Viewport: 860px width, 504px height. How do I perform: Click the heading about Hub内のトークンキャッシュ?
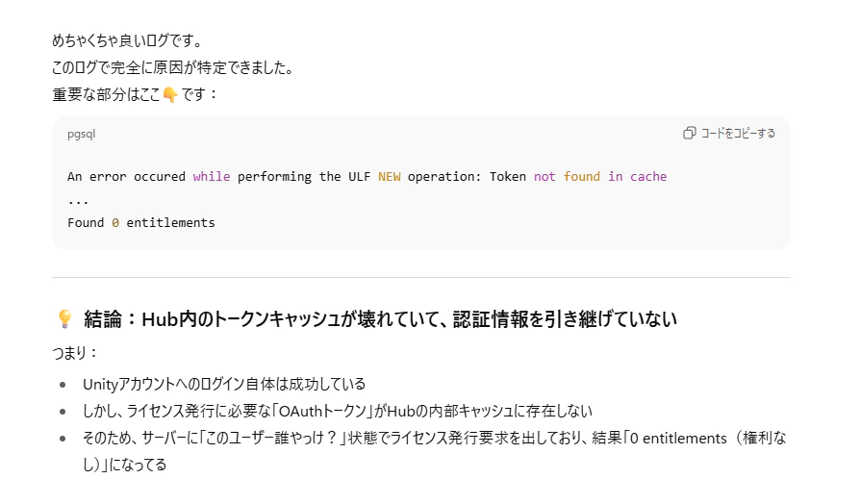[x=381, y=319]
